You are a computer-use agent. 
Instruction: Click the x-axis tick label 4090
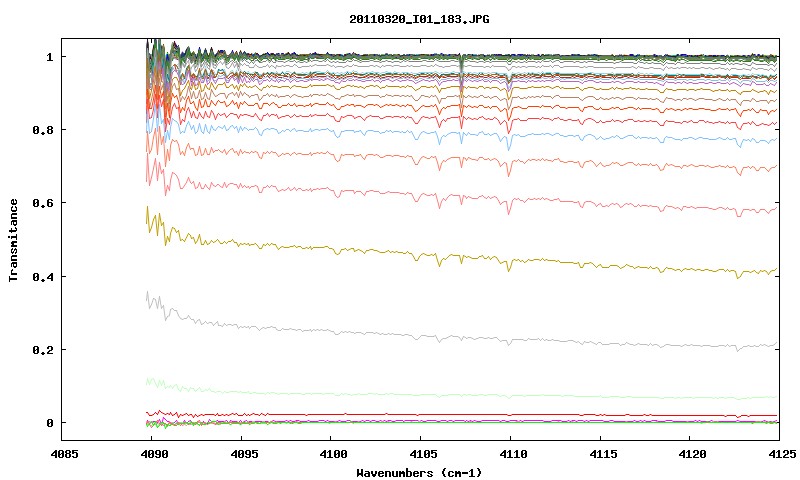point(155,454)
